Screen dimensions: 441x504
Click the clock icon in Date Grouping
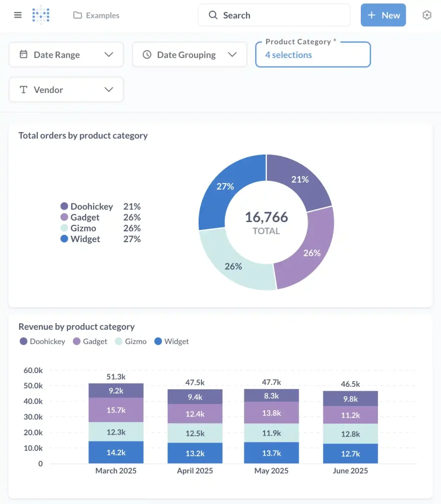[x=147, y=55]
